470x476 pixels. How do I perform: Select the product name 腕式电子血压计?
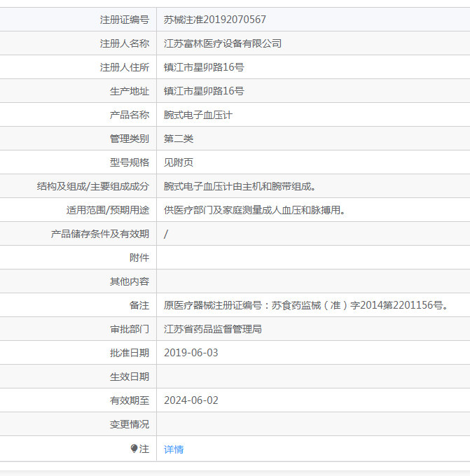pyautogui.click(x=198, y=115)
